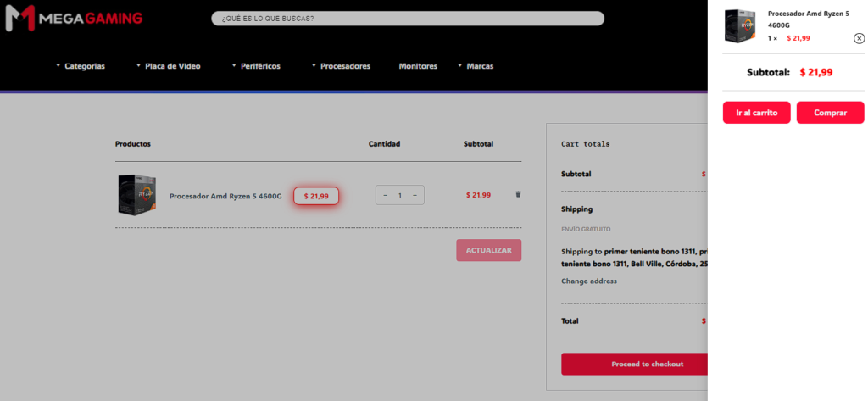Image resolution: width=868 pixels, height=401 pixels.
Task: Increase quantity with the plus button
Action: click(415, 195)
